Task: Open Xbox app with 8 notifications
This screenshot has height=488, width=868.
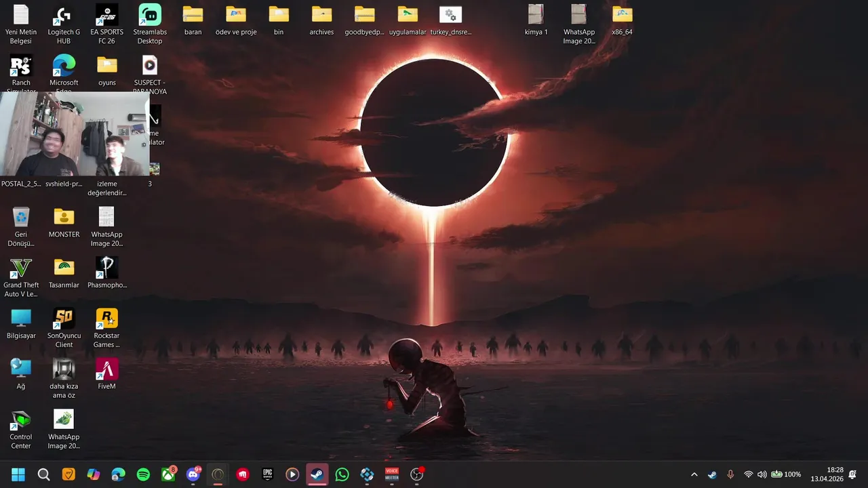Action: (168, 474)
